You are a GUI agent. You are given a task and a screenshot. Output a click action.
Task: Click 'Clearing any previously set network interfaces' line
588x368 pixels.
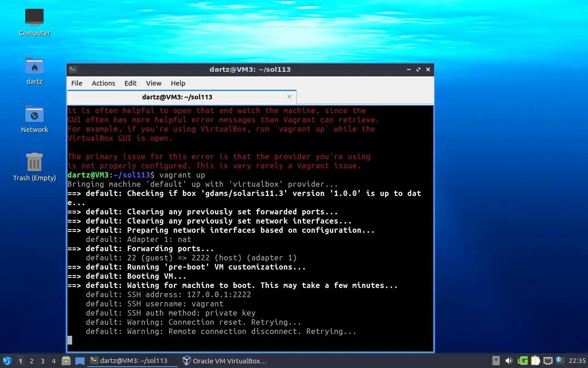(x=209, y=221)
